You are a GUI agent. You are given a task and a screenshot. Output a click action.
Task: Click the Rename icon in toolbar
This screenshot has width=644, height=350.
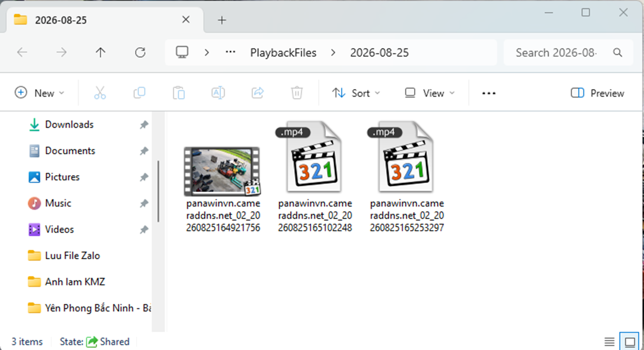pos(218,93)
